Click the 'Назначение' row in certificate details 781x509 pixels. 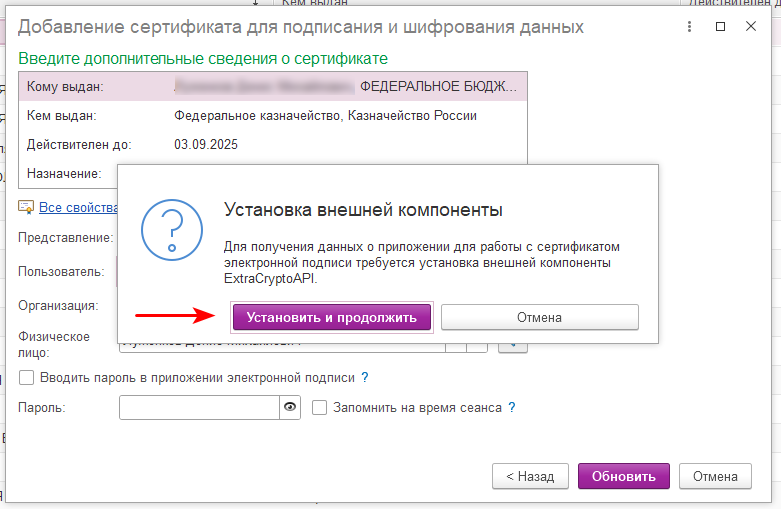(x=65, y=173)
